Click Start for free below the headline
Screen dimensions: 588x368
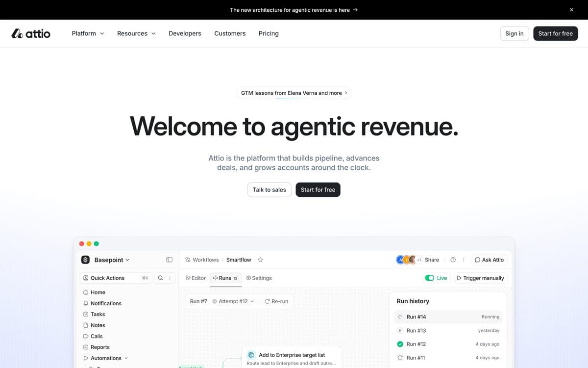[318, 190]
